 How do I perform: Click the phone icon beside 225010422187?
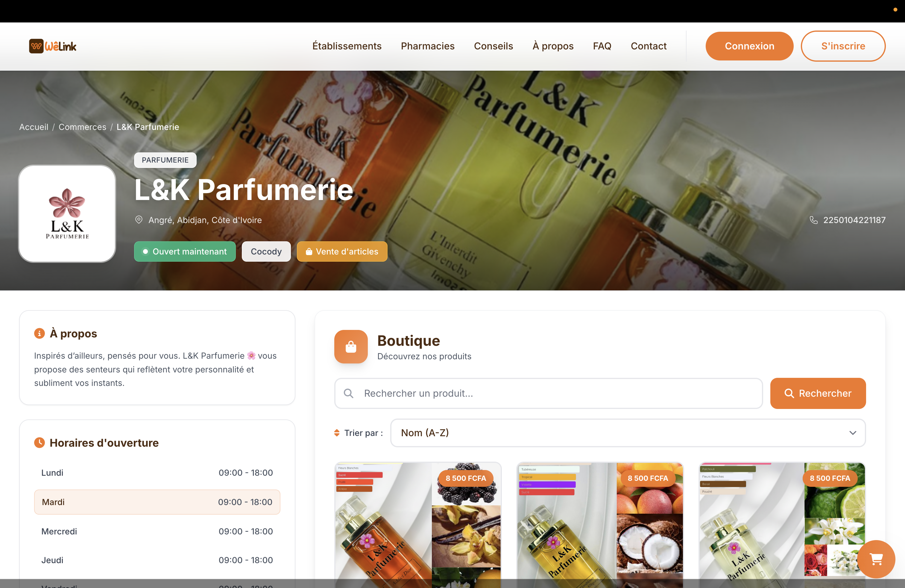pyautogui.click(x=813, y=220)
